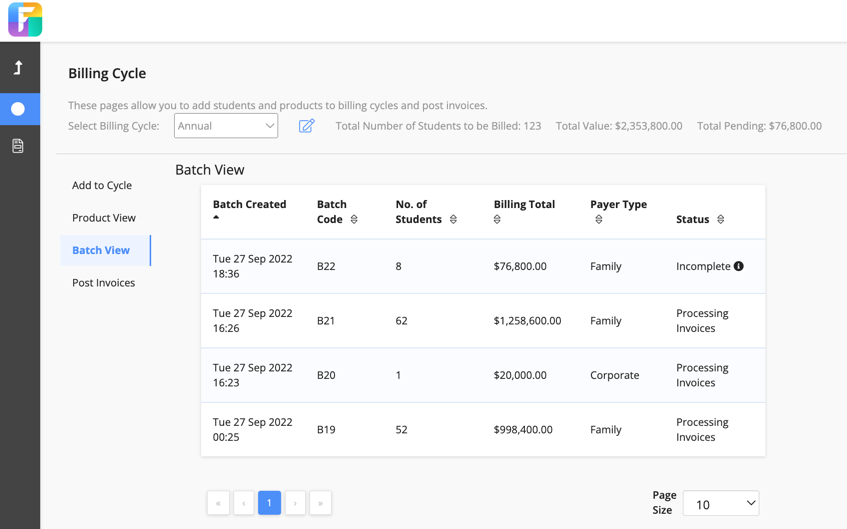Sort by No. of Students arrows

click(453, 219)
